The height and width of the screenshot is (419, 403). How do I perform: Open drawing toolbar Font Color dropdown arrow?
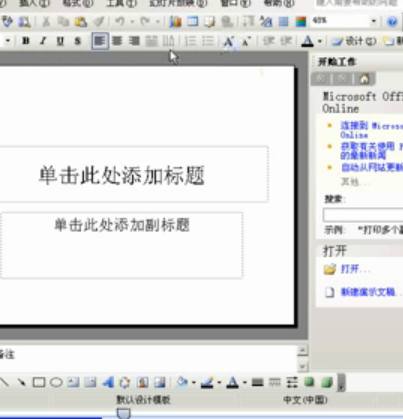point(244,382)
